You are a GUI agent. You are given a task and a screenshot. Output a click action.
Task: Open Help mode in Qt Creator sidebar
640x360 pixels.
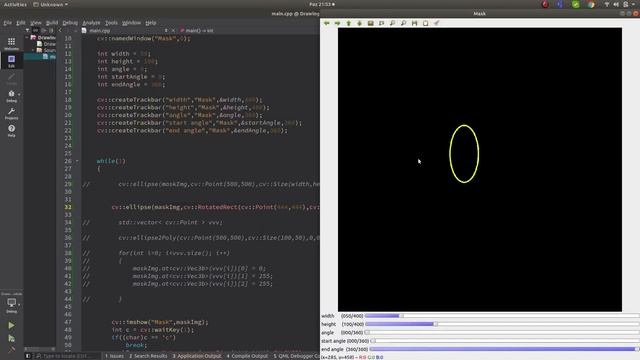click(x=11, y=131)
